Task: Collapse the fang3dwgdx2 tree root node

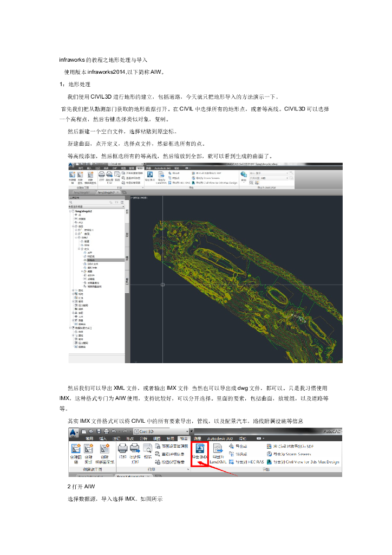Action: [x=70, y=211]
